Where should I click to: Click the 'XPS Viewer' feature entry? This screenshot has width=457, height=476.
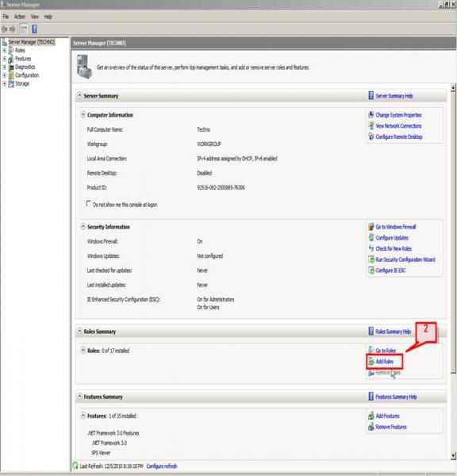point(101,453)
